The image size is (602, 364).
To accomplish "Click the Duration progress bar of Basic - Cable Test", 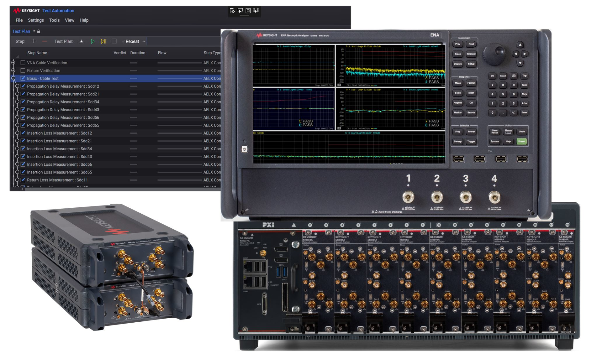I will tap(134, 78).
